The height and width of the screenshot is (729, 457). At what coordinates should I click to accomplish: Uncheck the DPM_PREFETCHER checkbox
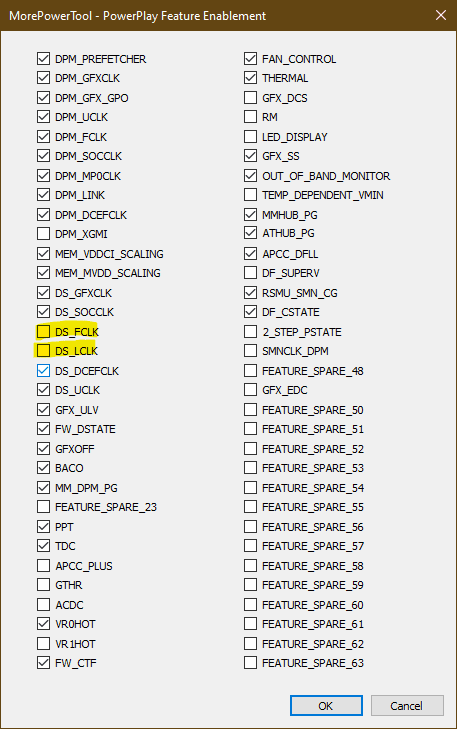pyautogui.click(x=43, y=59)
